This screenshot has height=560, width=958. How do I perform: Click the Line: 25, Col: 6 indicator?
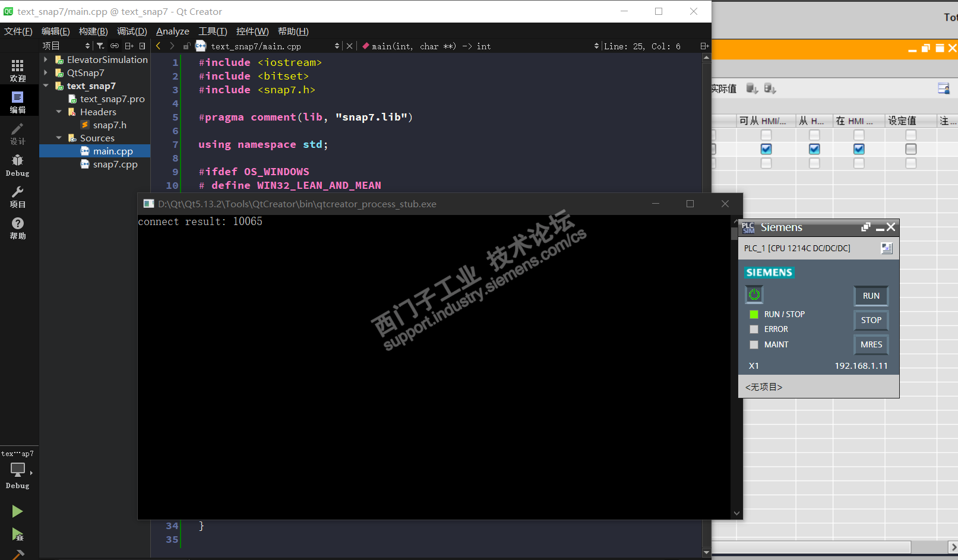(x=642, y=46)
